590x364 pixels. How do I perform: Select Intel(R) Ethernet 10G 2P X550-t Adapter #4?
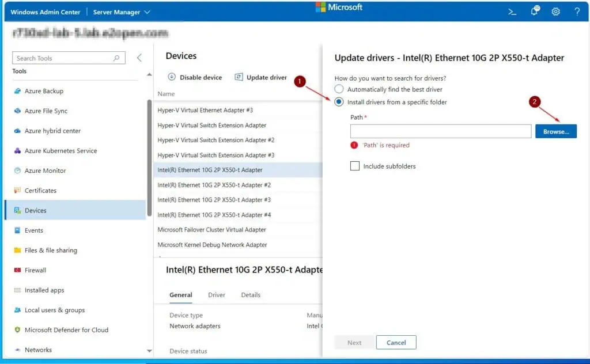pyautogui.click(x=238, y=215)
